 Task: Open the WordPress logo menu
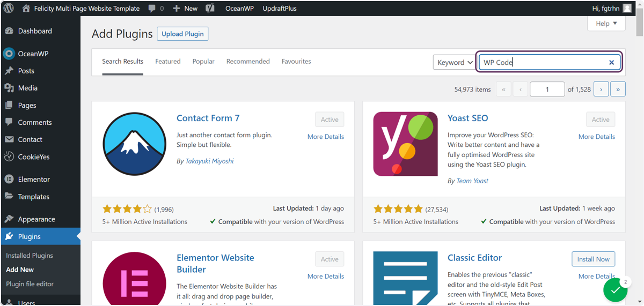click(x=9, y=8)
